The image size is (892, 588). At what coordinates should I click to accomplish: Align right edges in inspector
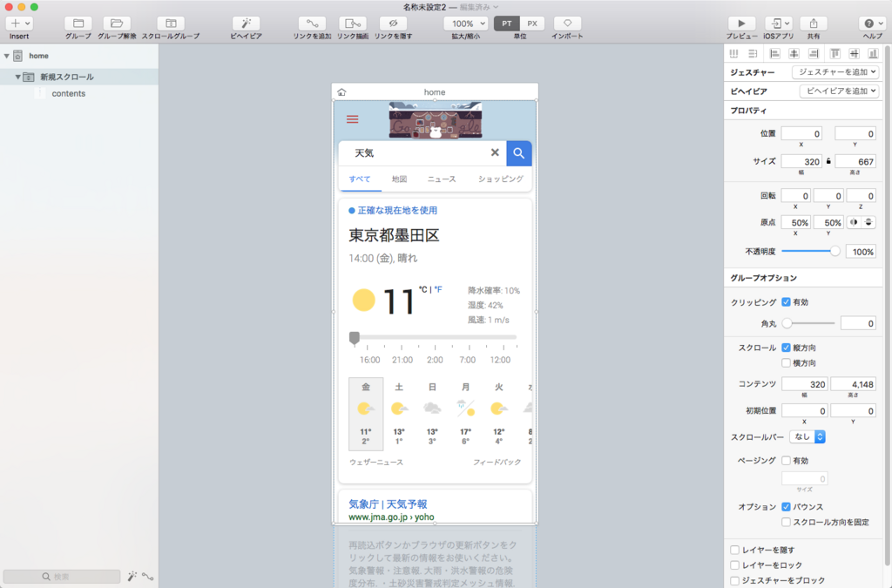(x=814, y=53)
